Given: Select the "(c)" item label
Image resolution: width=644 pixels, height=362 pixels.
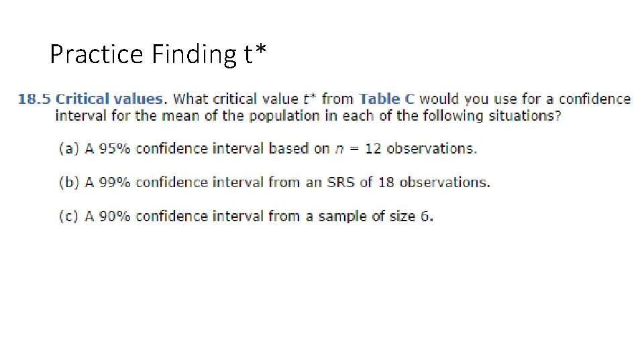Looking at the screenshot, I should pos(68,217).
